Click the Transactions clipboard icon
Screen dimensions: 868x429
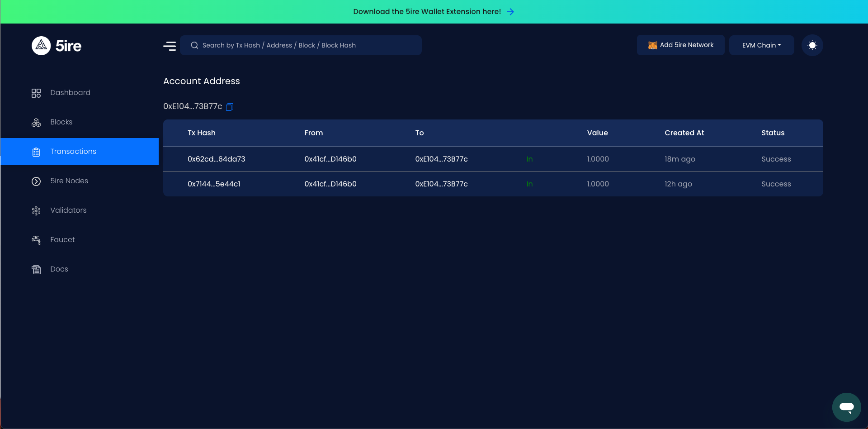[36, 152]
